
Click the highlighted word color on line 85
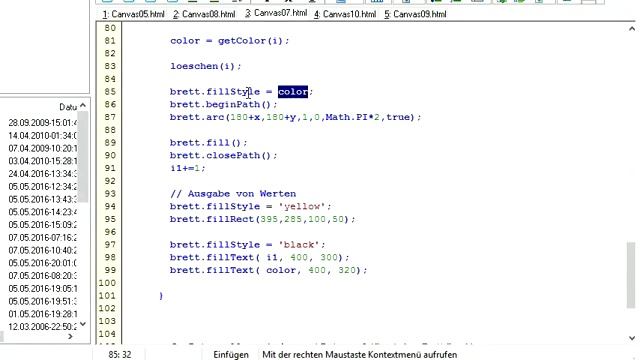pyautogui.click(x=293, y=91)
